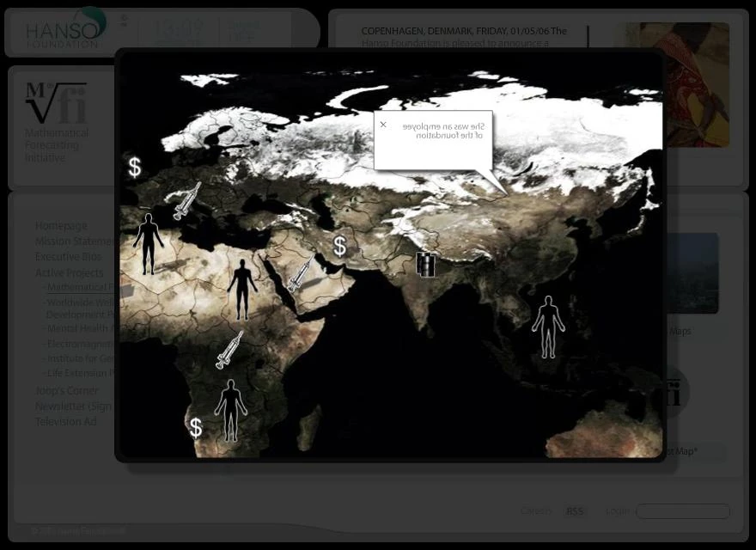
Task: Click the black human silhouette in northwest Africa
Action: point(149,244)
